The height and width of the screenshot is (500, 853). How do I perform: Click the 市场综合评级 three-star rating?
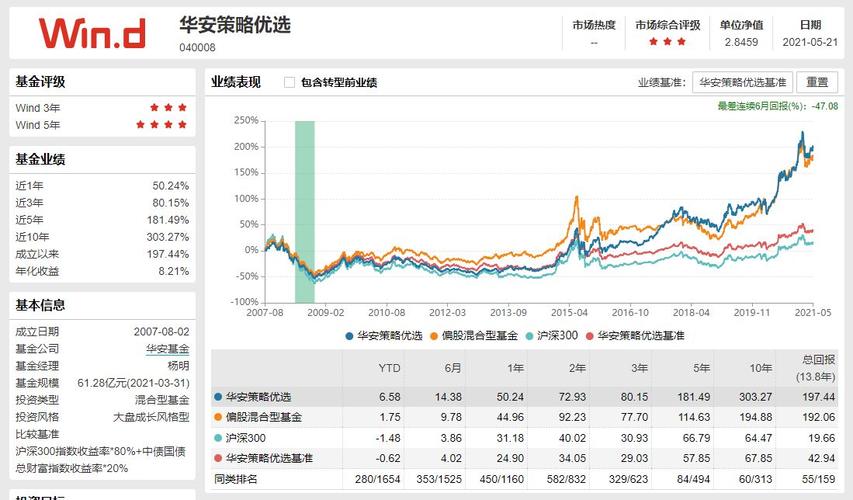pos(667,42)
